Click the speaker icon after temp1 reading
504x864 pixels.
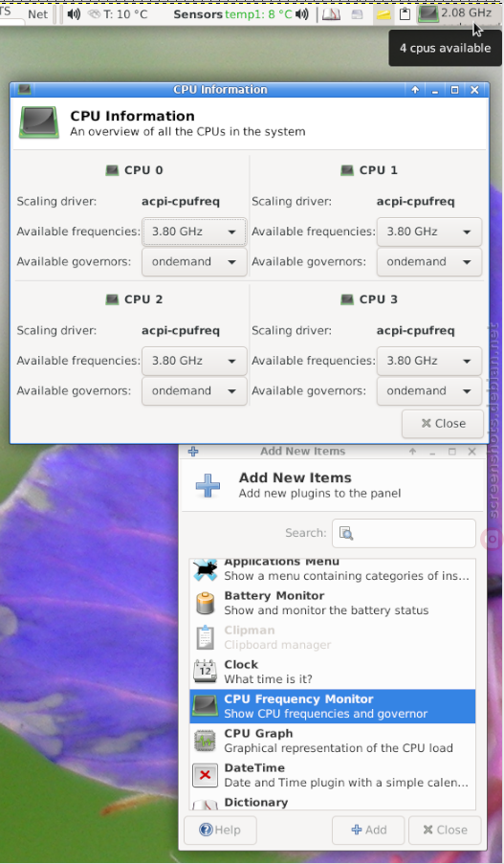click(x=302, y=13)
